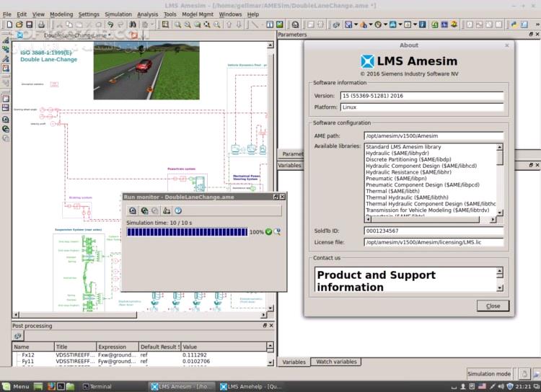The width and height of the screenshot is (541, 392).
Task: Open the Simulation menu
Action: click(118, 14)
